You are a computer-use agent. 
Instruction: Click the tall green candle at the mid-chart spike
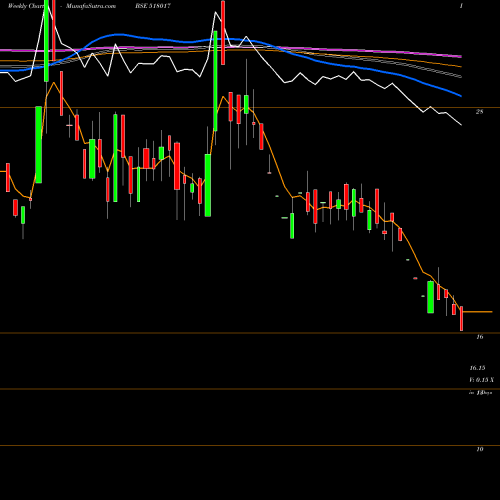tap(215, 81)
